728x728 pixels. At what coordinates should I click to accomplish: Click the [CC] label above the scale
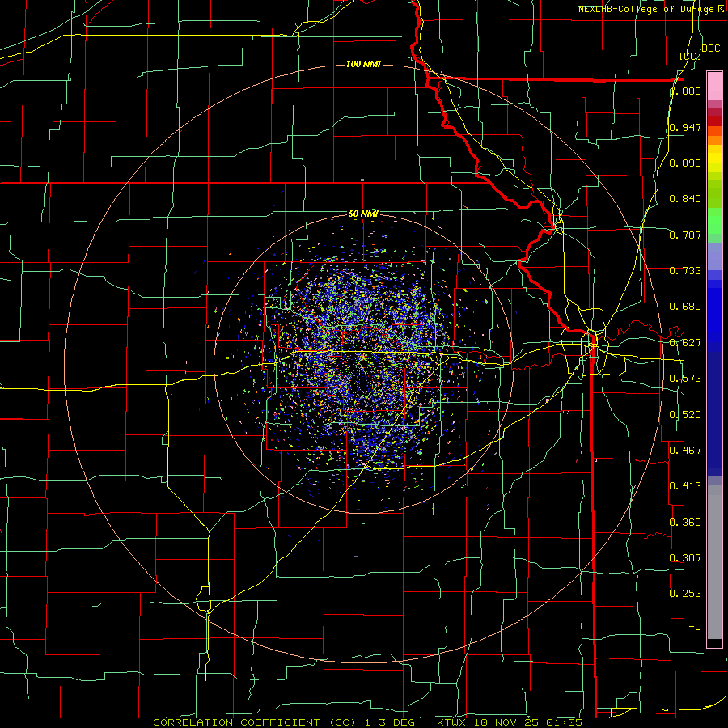[690, 56]
